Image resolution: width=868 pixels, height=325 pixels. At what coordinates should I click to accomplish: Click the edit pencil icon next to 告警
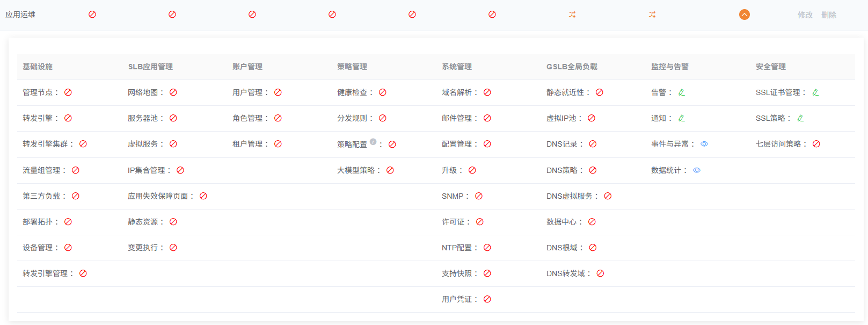pyautogui.click(x=681, y=92)
